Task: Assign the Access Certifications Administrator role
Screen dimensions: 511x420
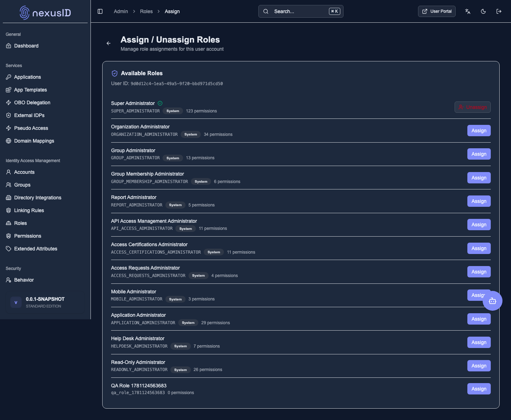Action: [479, 248]
